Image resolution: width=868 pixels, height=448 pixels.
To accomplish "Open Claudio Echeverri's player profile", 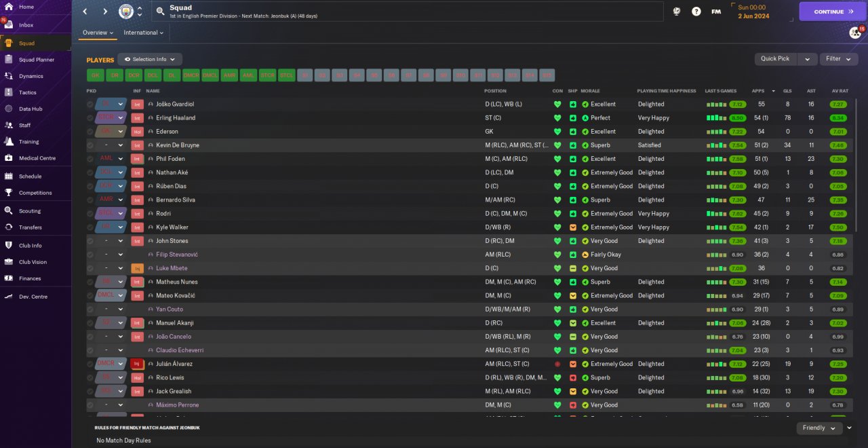I will 180,350.
